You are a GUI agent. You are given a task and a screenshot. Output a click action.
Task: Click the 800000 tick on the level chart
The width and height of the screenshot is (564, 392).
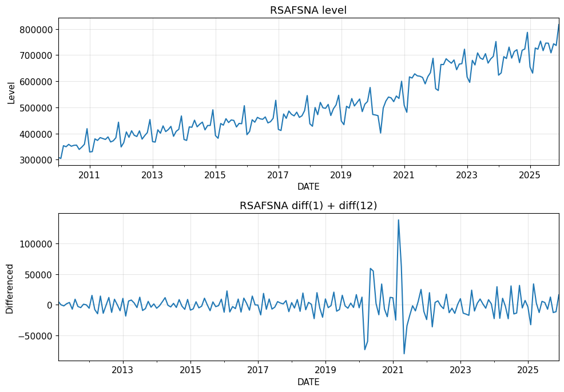[x=38, y=30]
